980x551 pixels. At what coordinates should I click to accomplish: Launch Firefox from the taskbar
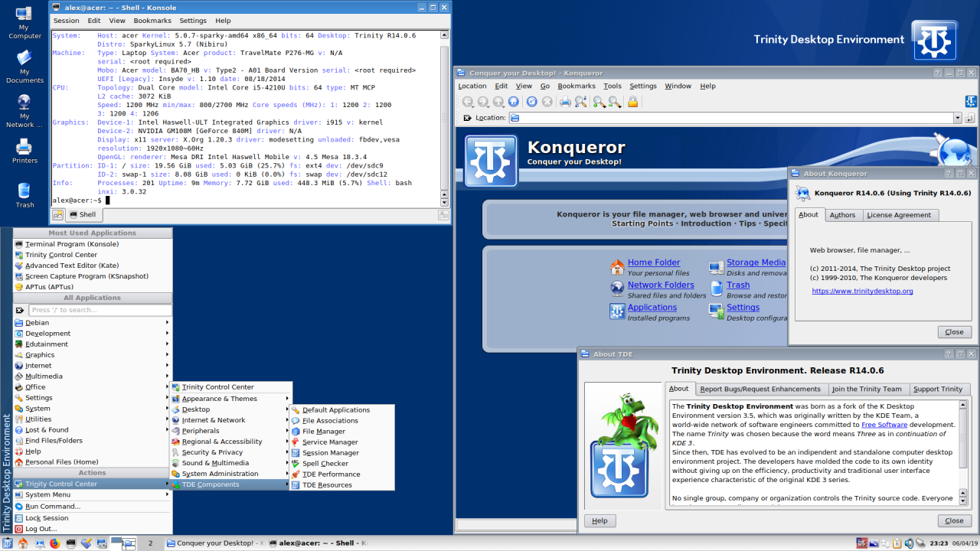[x=54, y=543]
